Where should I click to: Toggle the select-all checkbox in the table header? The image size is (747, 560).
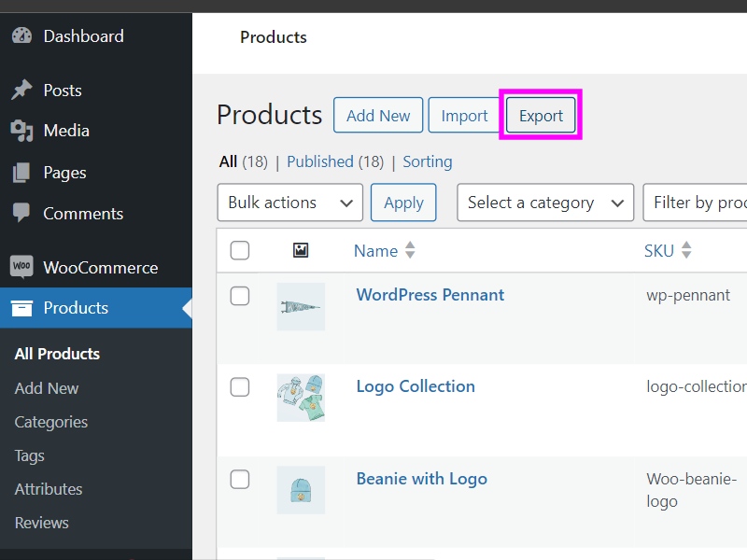(240, 250)
